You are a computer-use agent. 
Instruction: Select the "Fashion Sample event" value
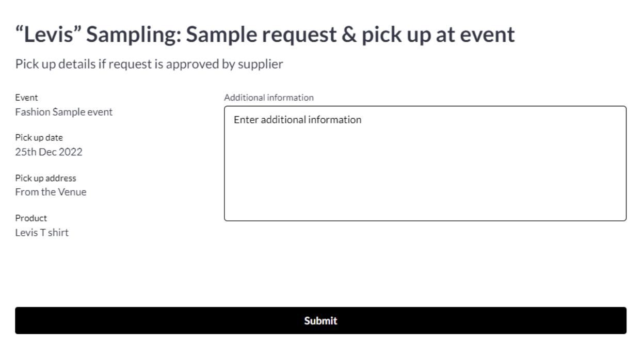pos(64,111)
